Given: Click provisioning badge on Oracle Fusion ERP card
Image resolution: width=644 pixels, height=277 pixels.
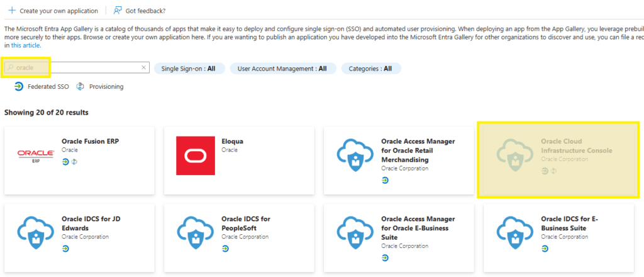Looking at the screenshot, I should coord(74,162).
